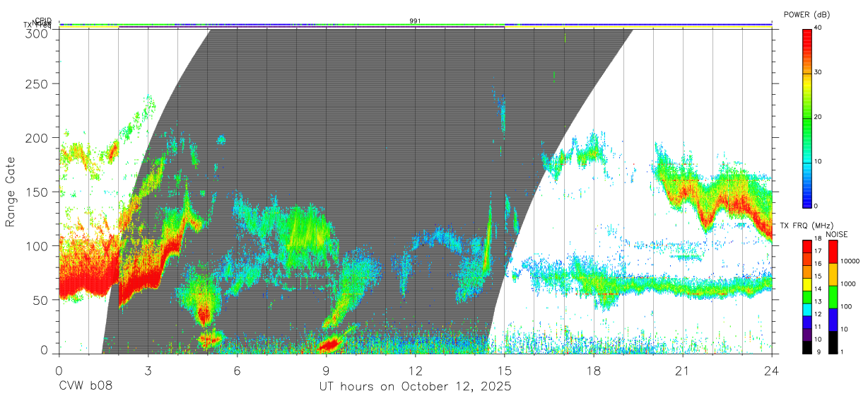Click the NOISE legend title
868x401 pixels.
click(x=837, y=235)
